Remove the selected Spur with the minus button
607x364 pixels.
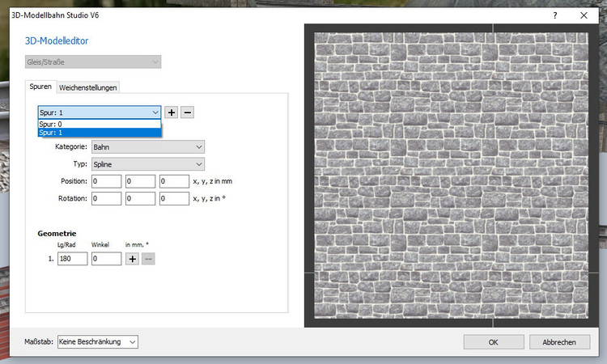tap(188, 112)
